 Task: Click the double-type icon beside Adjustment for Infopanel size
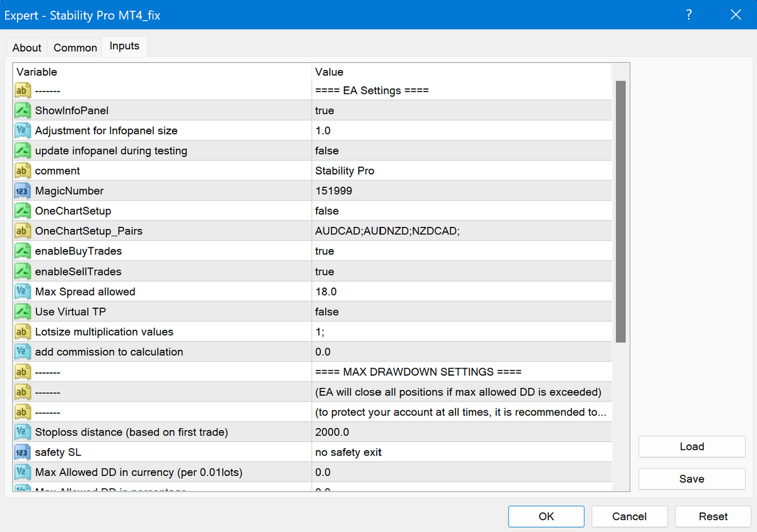(23, 130)
